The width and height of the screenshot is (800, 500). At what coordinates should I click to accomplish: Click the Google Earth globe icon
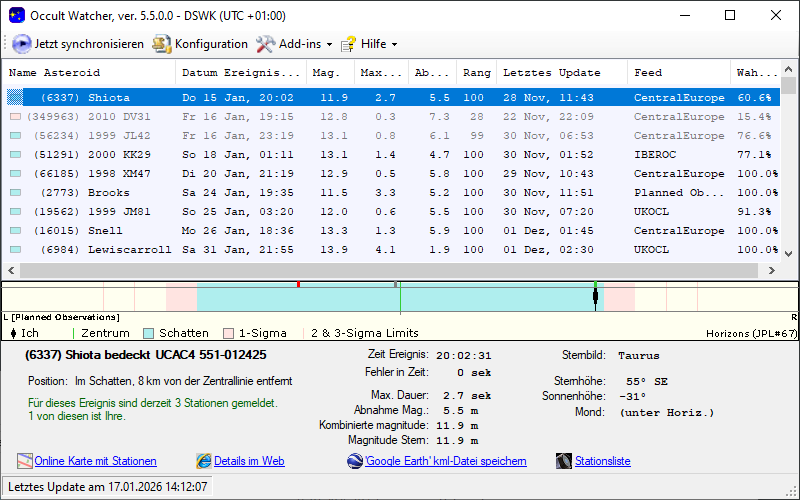pyautogui.click(x=355, y=461)
